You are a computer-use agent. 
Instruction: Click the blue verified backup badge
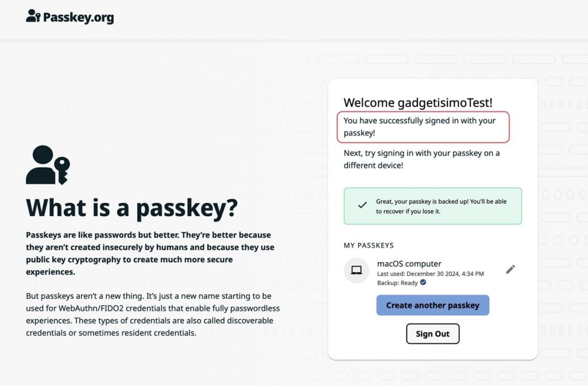click(423, 283)
